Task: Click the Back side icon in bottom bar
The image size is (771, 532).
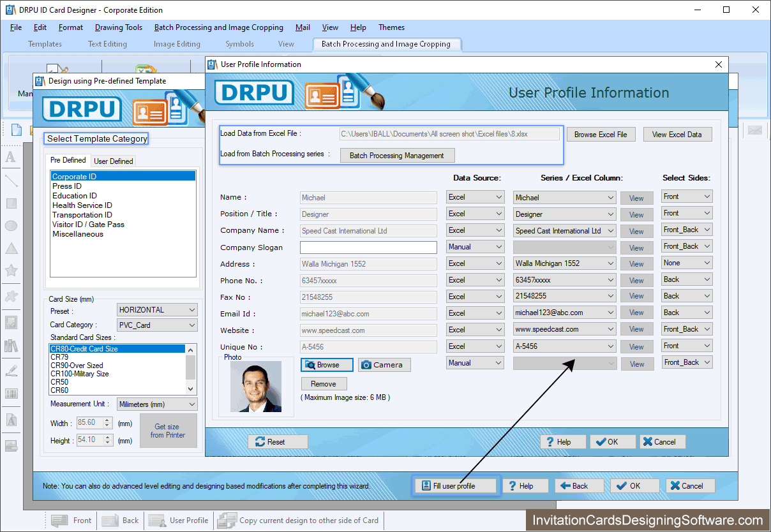Action: tap(110, 521)
